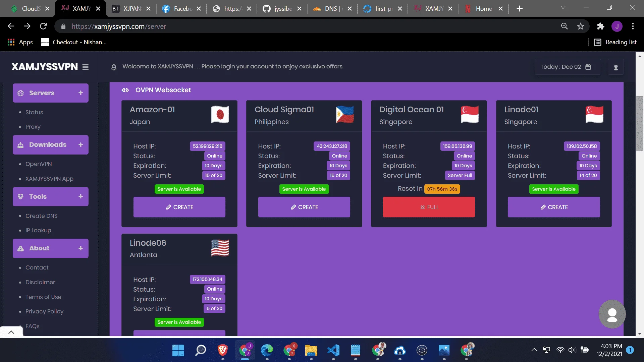
Task: Click the scroll-to-top chevron button
Action: click(11, 332)
